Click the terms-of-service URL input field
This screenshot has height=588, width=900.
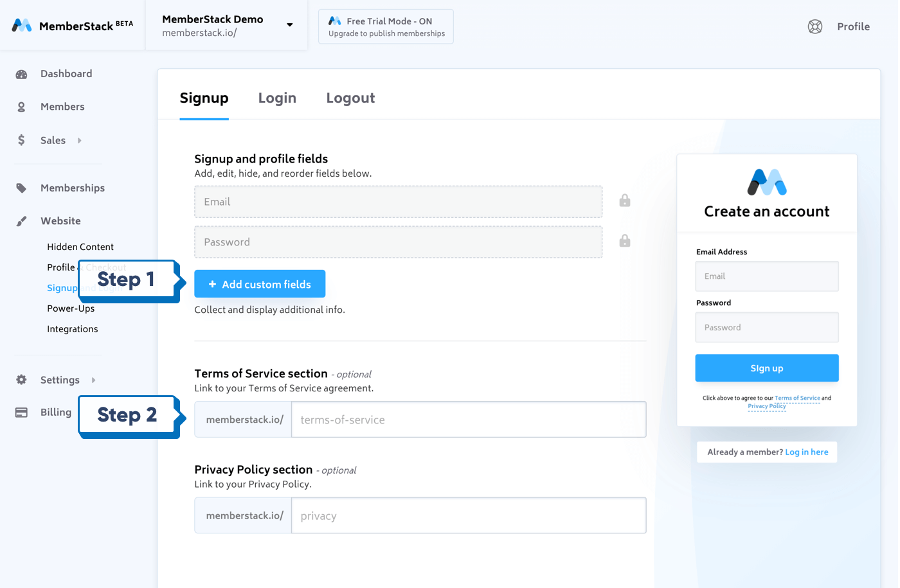[x=469, y=420]
